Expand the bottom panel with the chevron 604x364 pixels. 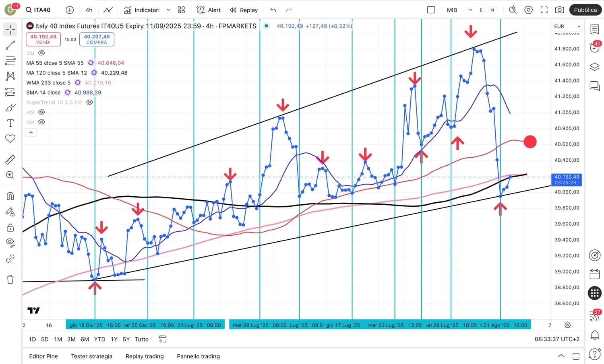pyautogui.click(x=561, y=356)
